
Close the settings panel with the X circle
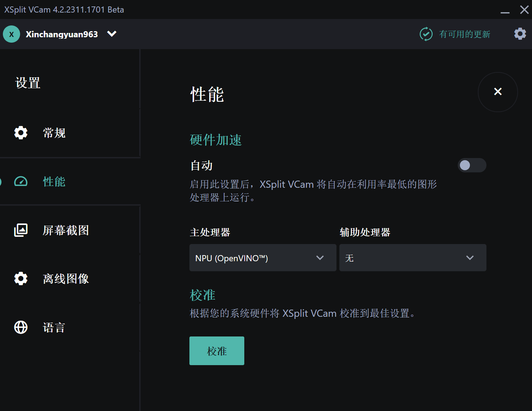[x=498, y=92]
